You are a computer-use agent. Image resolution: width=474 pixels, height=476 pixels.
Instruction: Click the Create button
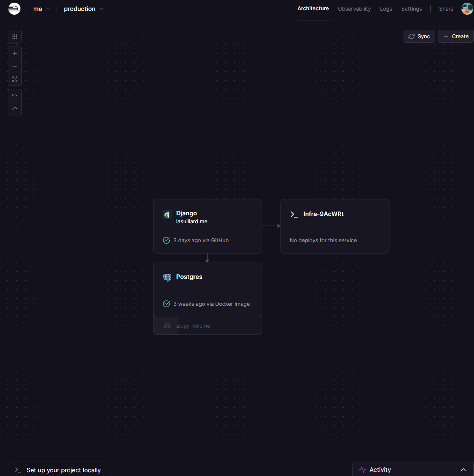click(x=456, y=36)
